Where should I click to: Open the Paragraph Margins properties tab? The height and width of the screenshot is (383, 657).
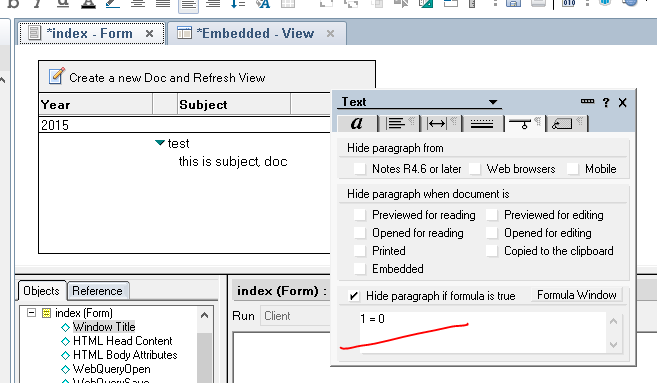click(441, 123)
